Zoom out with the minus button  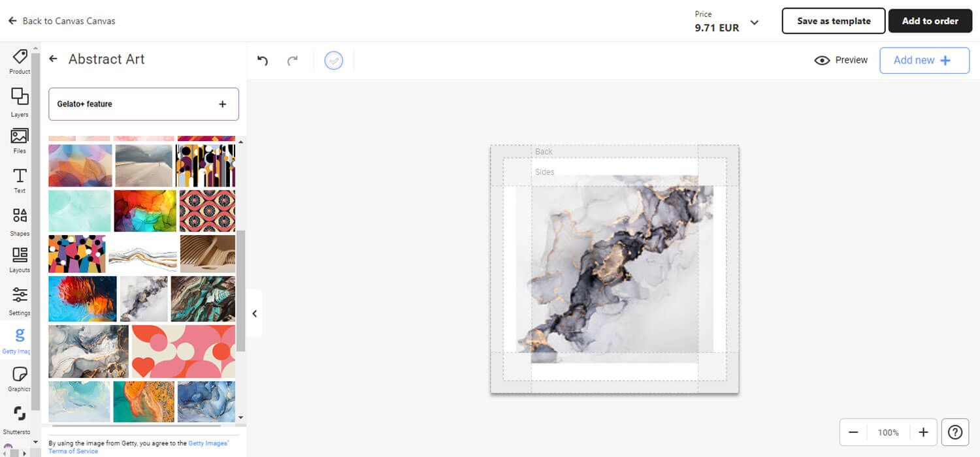click(853, 432)
